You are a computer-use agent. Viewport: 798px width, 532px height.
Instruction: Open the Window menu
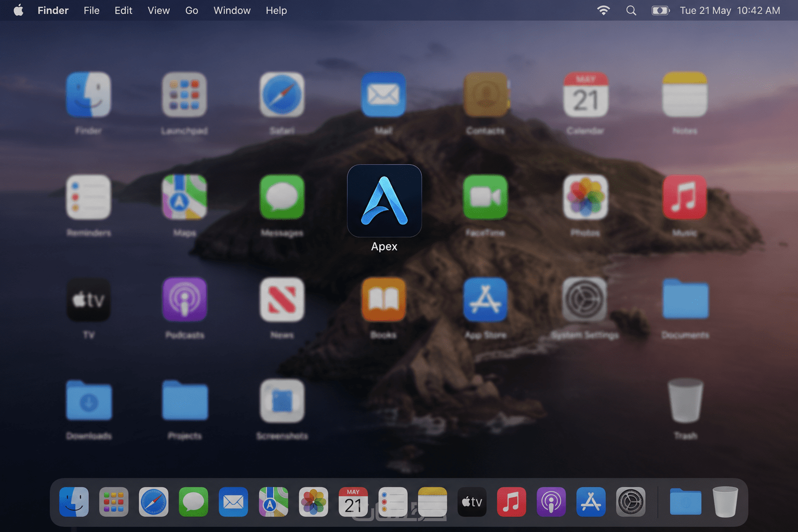(x=232, y=10)
